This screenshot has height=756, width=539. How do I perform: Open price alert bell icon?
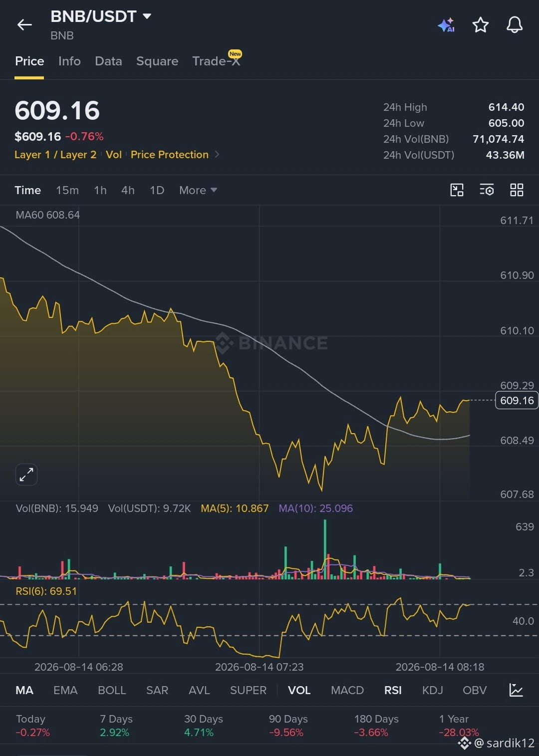(x=515, y=24)
